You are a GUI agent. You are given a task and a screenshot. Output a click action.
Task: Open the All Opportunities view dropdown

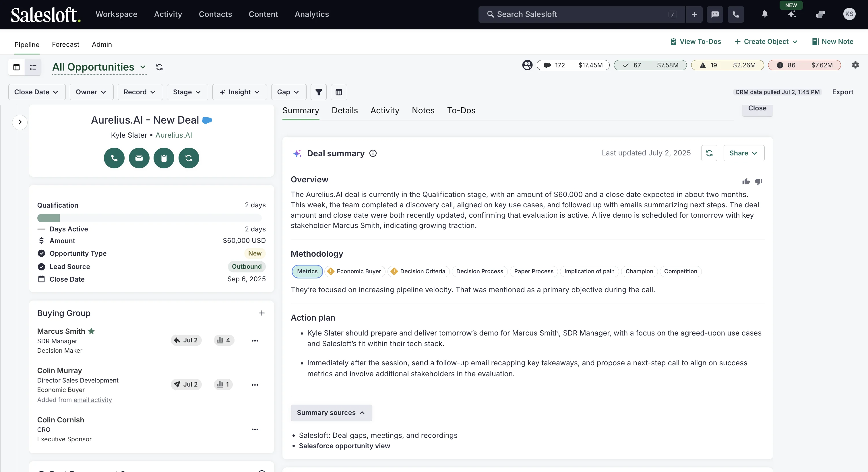99,67
